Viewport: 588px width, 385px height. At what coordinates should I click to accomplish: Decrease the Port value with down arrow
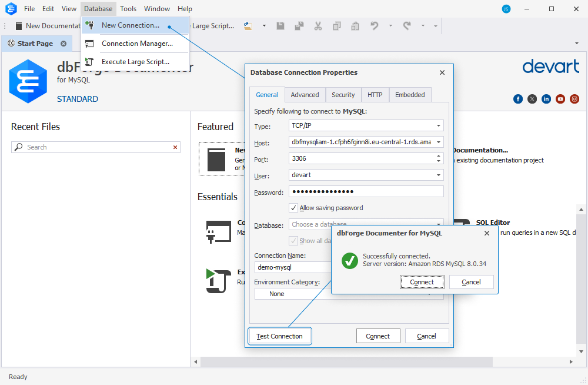tap(439, 161)
